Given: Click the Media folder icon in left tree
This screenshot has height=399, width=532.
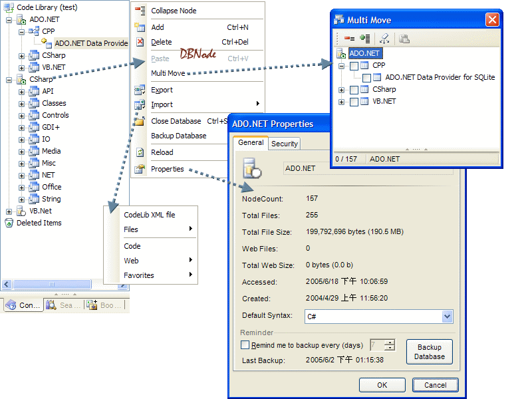Looking at the screenshot, I should tap(34, 152).
